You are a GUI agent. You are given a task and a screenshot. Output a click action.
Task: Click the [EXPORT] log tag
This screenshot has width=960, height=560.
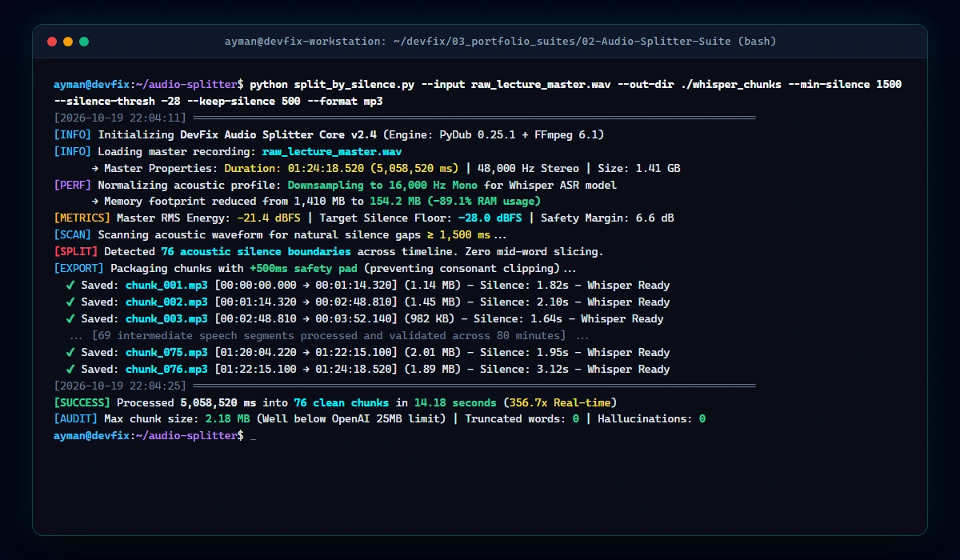tap(78, 269)
